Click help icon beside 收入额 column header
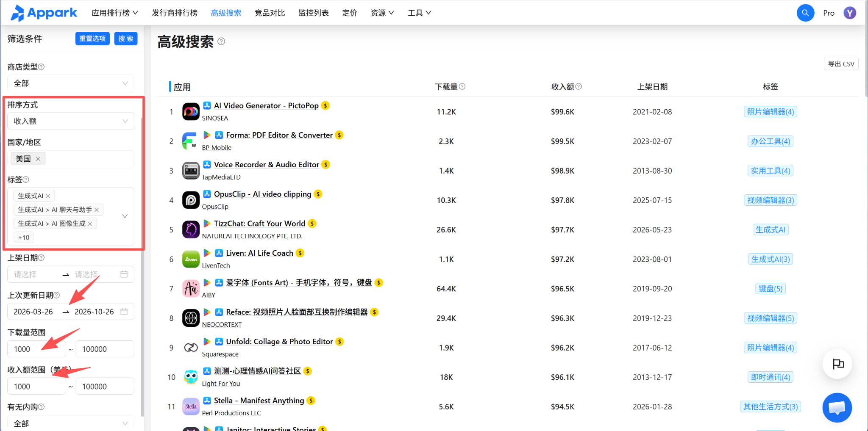868x431 pixels. click(579, 86)
